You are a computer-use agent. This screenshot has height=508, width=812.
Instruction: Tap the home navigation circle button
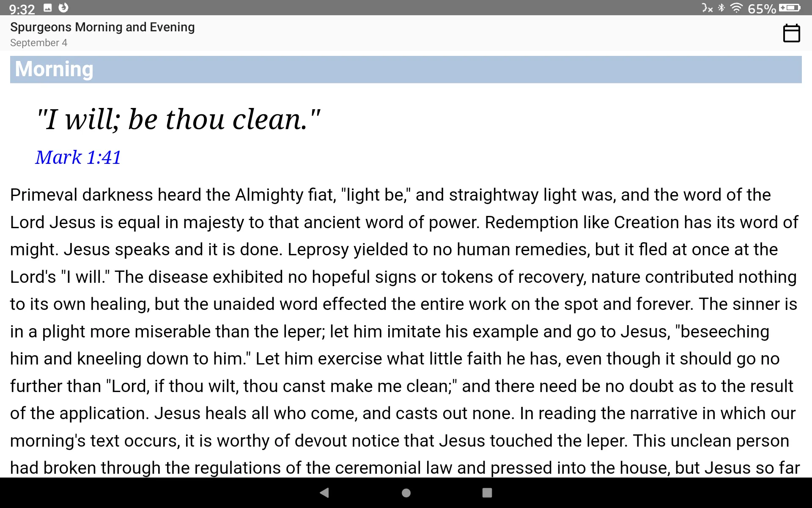406,494
